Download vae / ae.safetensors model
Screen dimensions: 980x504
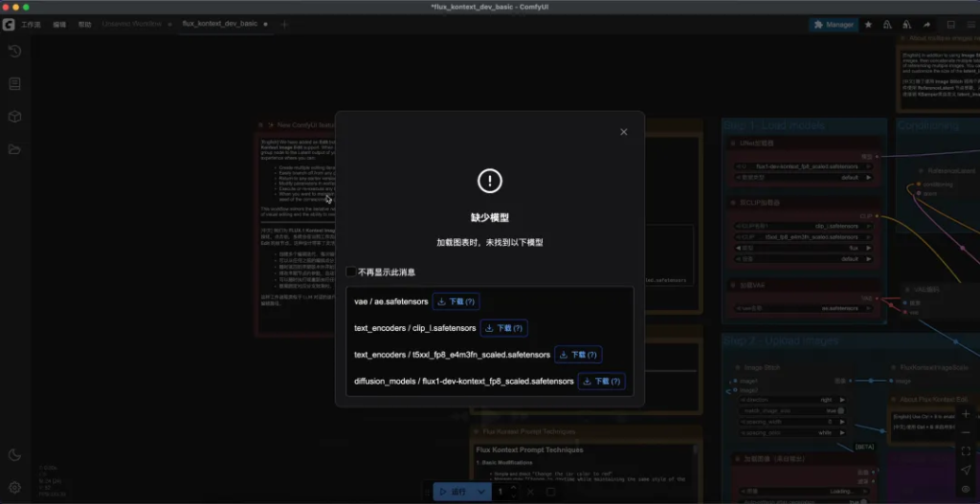pos(456,301)
